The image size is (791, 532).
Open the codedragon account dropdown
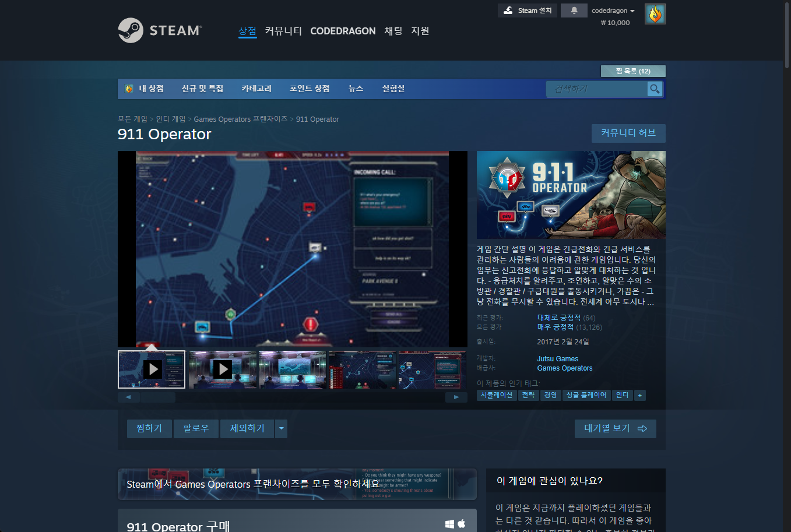(613, 10)
